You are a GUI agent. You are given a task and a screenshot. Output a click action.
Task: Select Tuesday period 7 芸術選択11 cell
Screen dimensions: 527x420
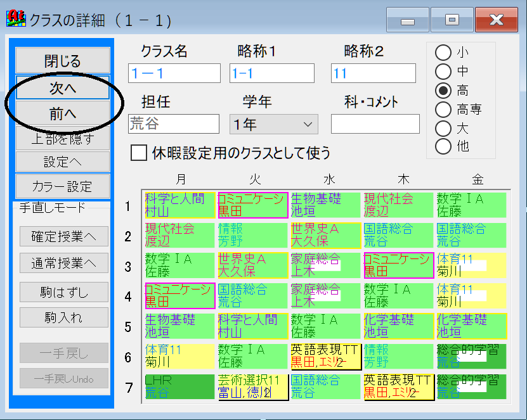pos(253,387)
